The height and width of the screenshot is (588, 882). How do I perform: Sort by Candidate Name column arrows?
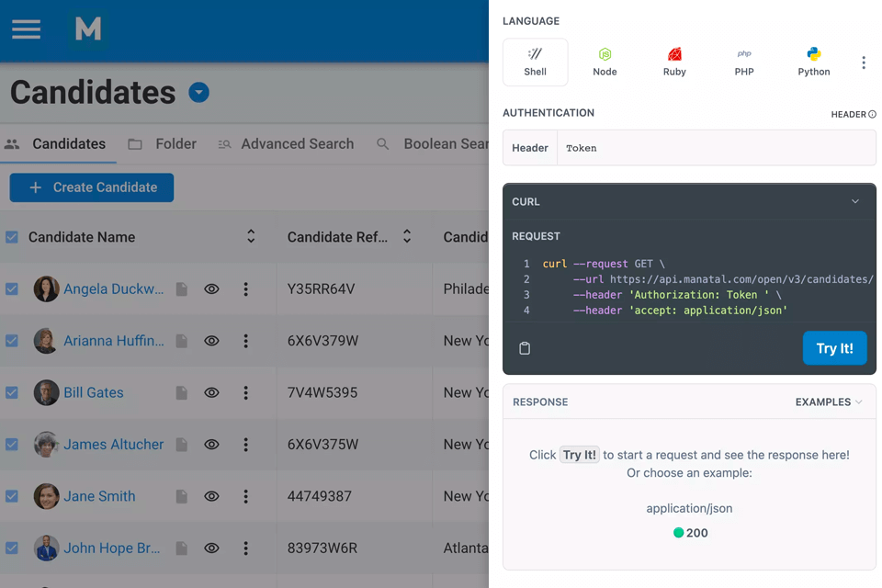(251, 236)
